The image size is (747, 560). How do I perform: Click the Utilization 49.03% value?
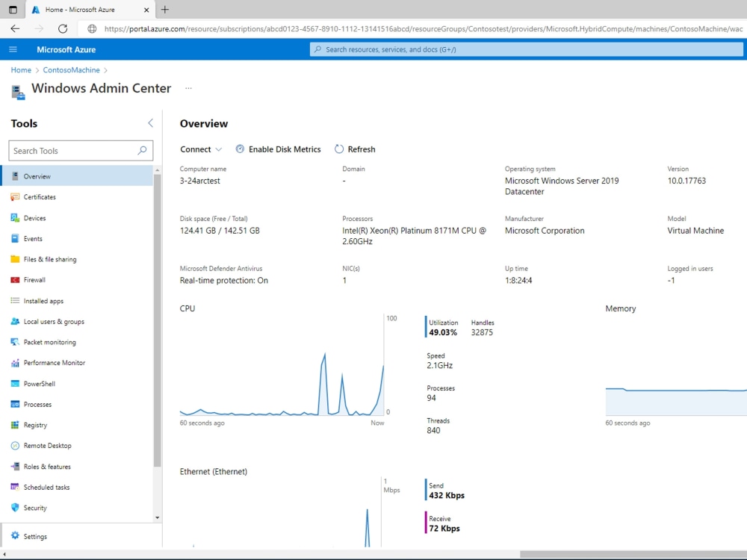(x=442, y=332)
